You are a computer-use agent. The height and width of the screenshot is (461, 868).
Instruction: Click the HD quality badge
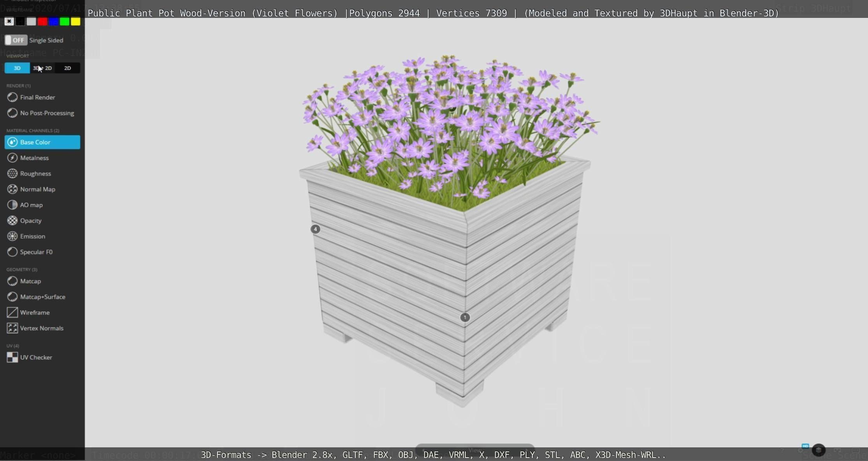point(805,446)
